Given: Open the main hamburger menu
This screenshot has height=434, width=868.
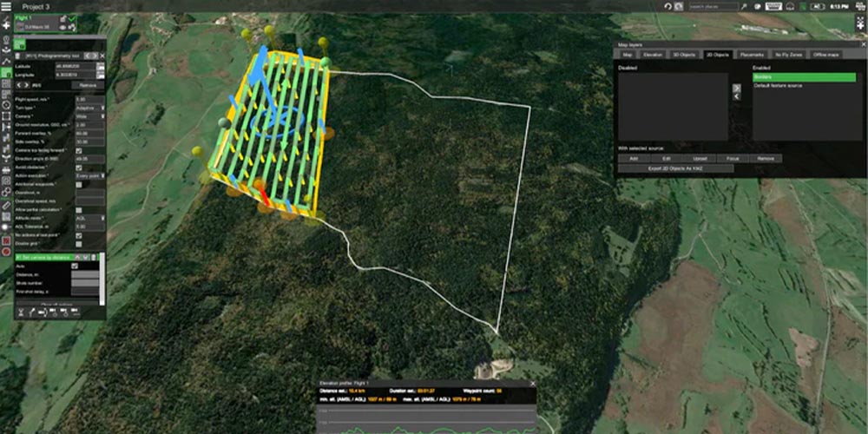Looking at the screenshot, I should 6,6.
